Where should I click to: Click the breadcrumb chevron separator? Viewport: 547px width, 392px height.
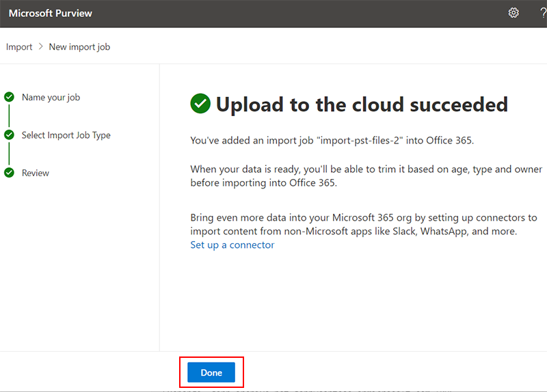coord(41,46)
